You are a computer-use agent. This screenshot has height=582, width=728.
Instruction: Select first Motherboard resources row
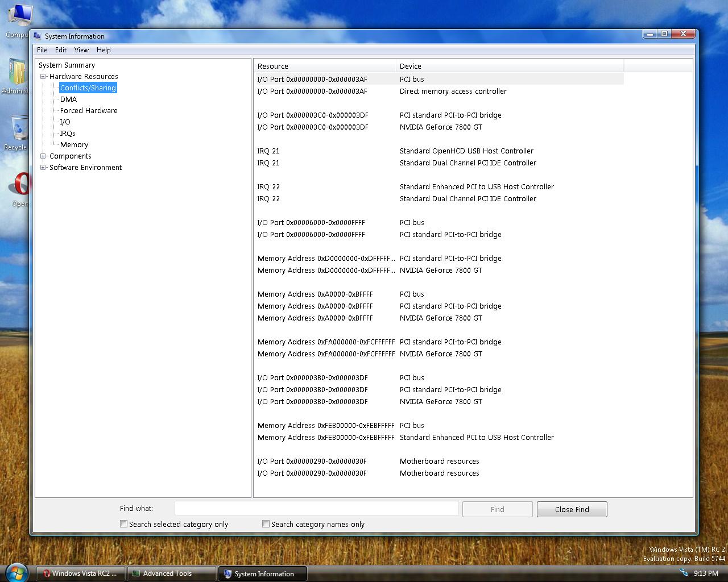coord(439,461)
